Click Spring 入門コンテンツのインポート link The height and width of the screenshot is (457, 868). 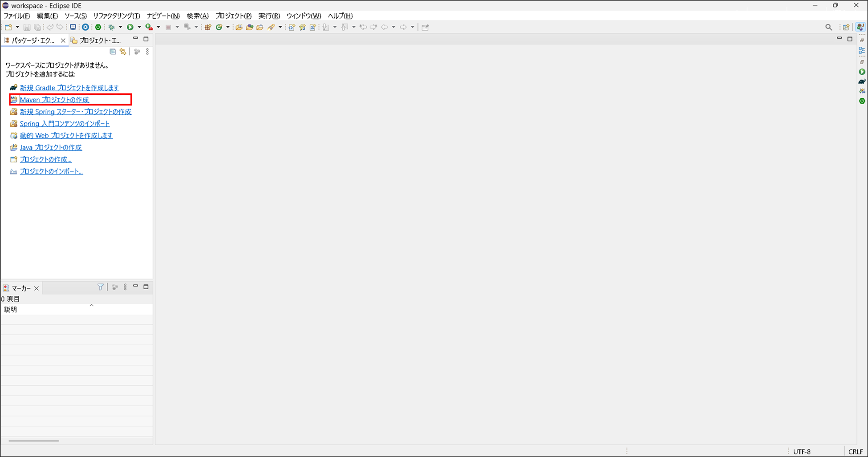pyautogui.click(x=65, y=124)
